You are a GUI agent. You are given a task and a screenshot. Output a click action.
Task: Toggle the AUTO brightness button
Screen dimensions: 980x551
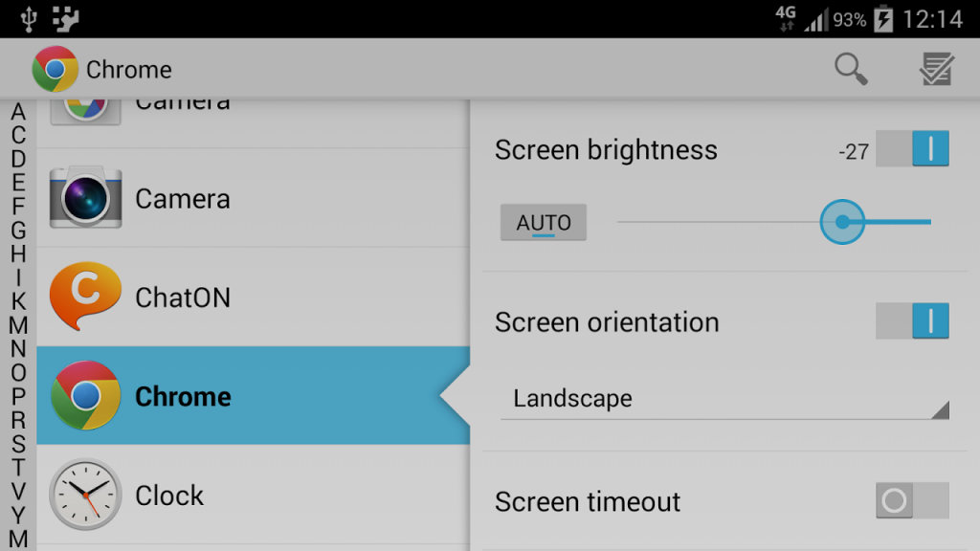(544, 222)
